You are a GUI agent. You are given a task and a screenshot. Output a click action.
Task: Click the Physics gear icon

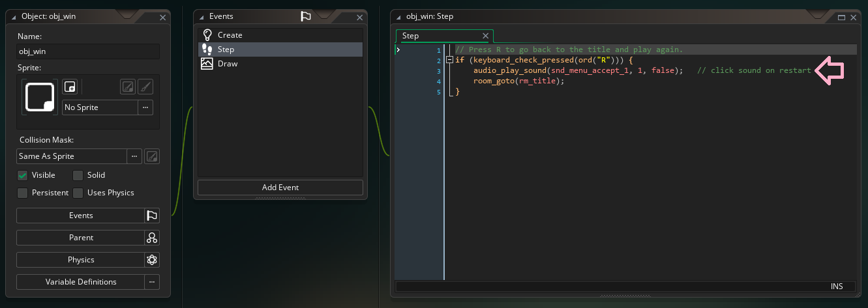coord(152,260)
